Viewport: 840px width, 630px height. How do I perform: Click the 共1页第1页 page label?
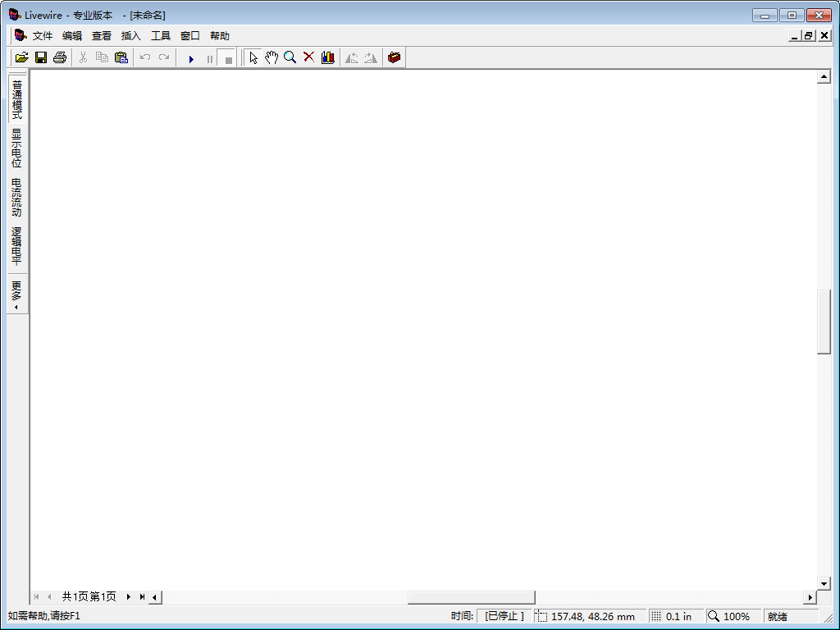pos(89,597)
